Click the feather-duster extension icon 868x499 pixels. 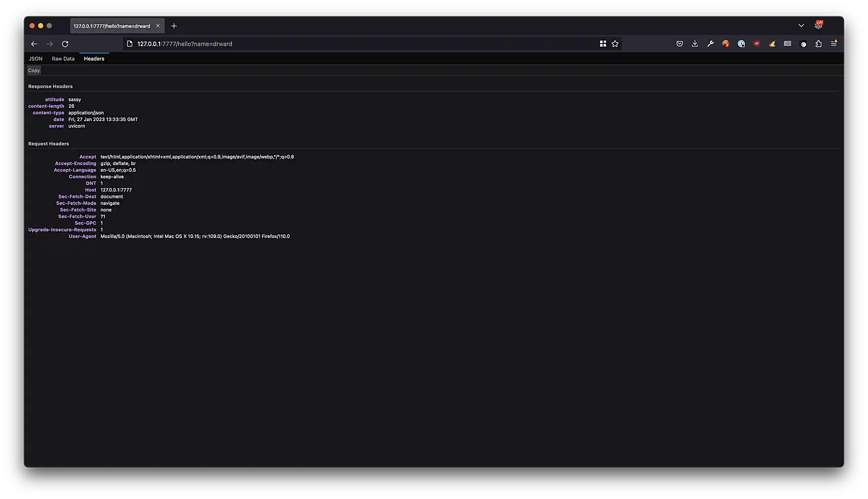772,43
